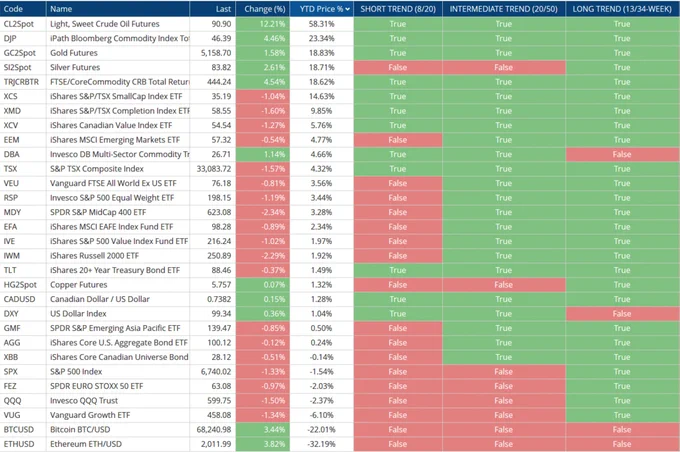This screenshot has width=680, height=452.
Task: Sort by Change (%) column header
Action: 265,9
